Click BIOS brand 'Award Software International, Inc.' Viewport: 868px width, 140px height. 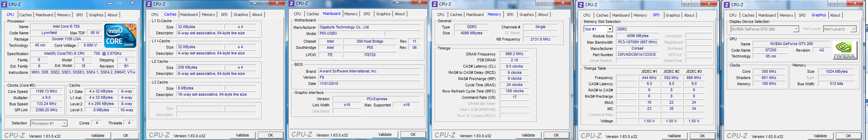[x=370, y=71]
